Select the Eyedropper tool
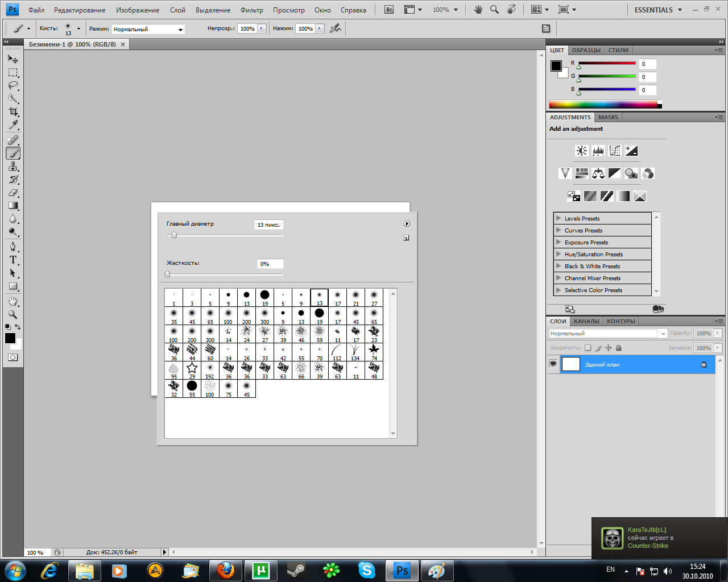The width and height of the screenshot is (728, 582). [13, 125]
